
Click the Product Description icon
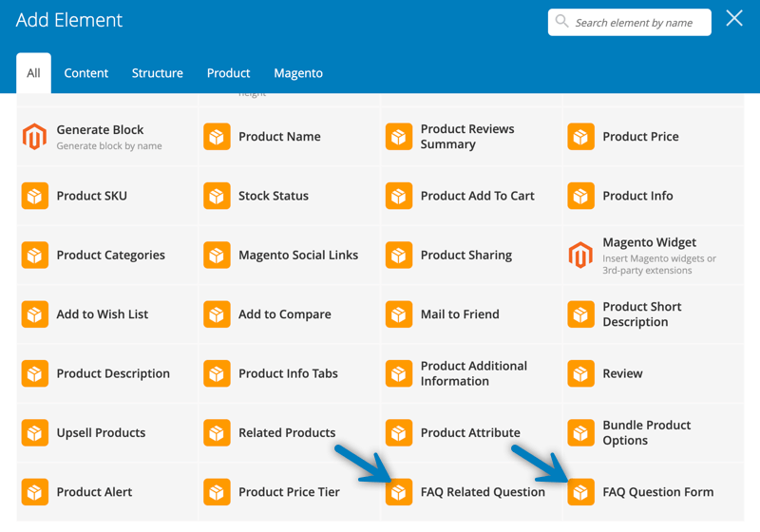pyautogui.click(x=34, y=373)
